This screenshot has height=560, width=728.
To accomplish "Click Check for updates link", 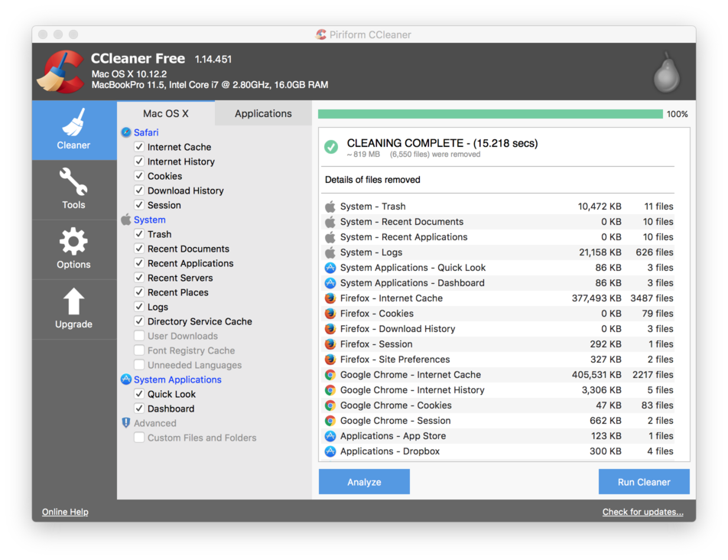I will tap(643, 512).
